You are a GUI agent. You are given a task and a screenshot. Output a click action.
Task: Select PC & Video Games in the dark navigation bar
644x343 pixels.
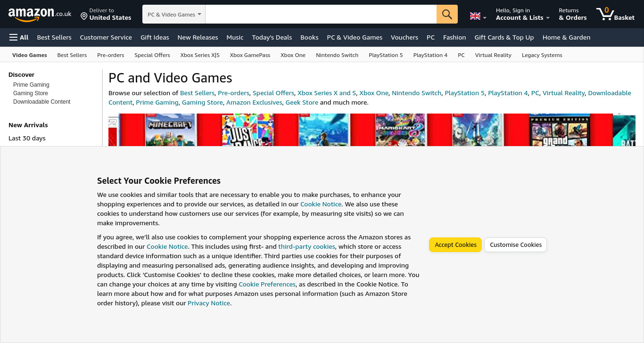pos(355,37)
